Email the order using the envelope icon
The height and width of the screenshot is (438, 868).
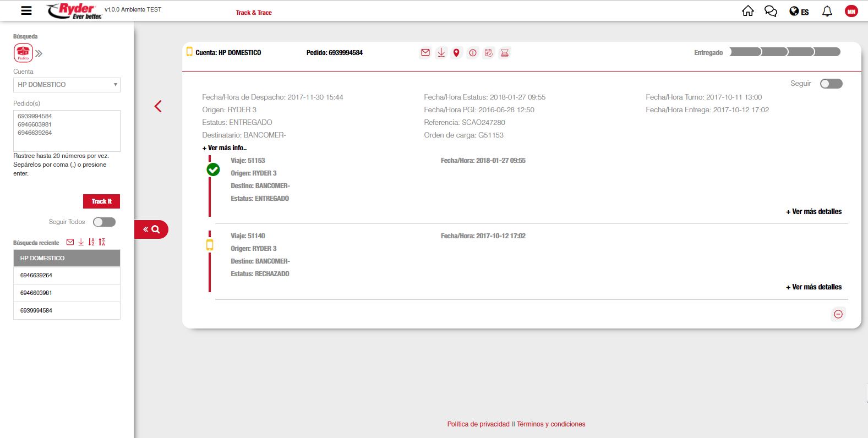tap(425, 53)
